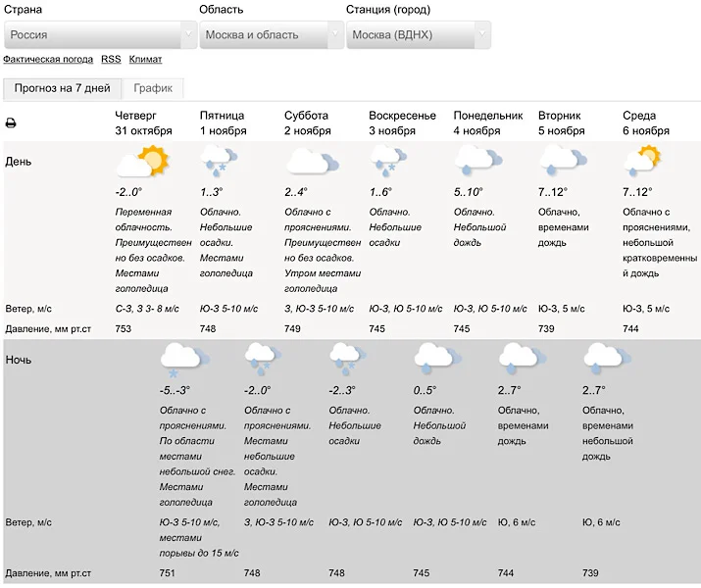The height and width of the screenshot is (588, 701).
Task: Click Tuesday 5 November daytime rain icon
Action: [x=563, y=161]
